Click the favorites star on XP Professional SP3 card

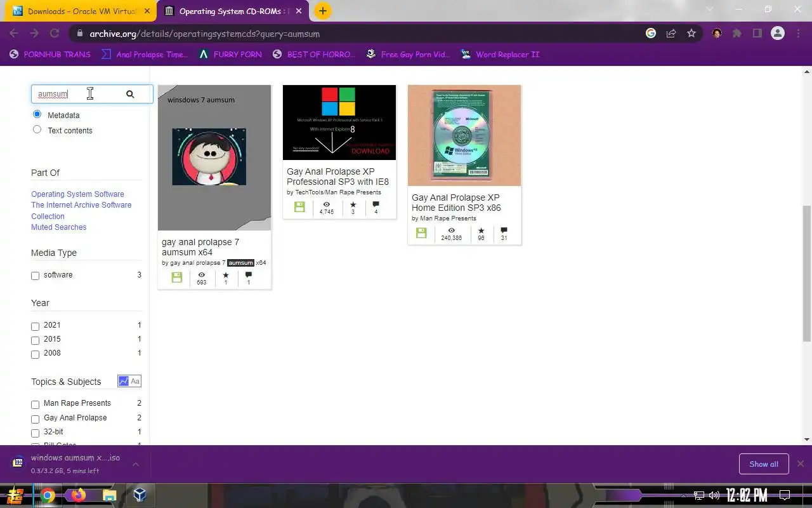click(x=353, y=204)
